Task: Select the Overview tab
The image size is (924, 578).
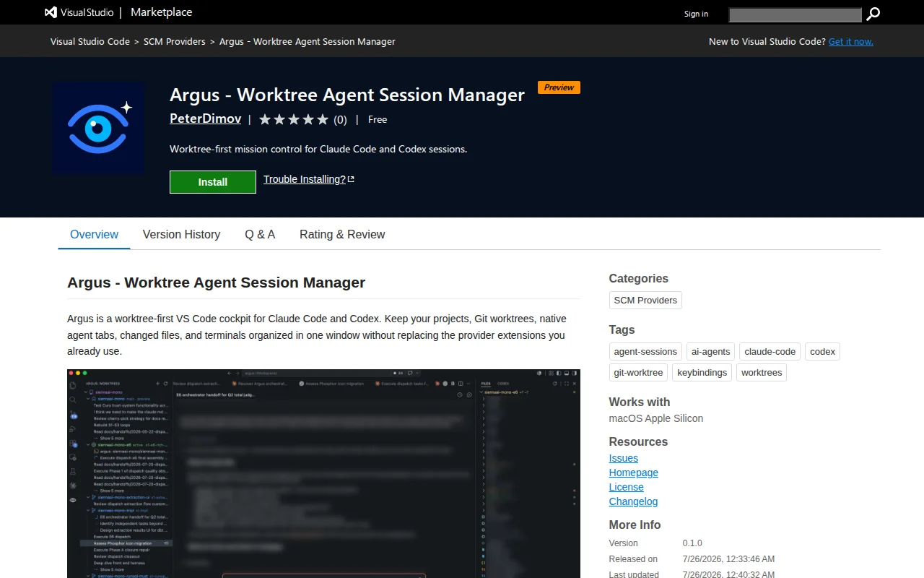Action: click(94, 234)
